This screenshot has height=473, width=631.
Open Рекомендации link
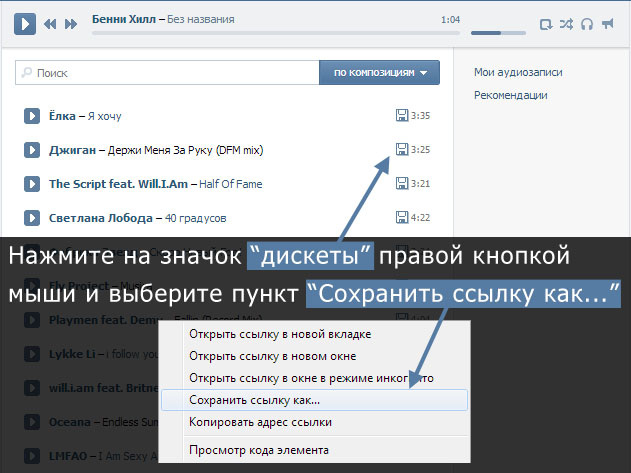coord(510,95)
